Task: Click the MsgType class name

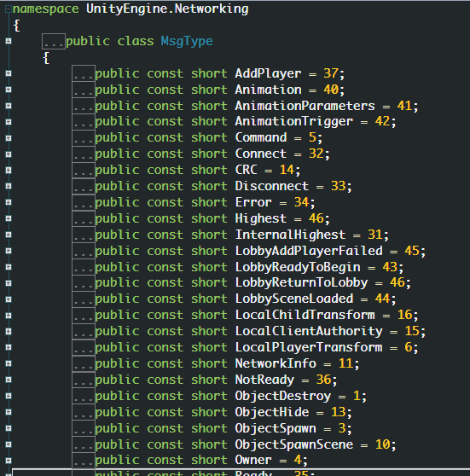Action: (x=187, y=41)
